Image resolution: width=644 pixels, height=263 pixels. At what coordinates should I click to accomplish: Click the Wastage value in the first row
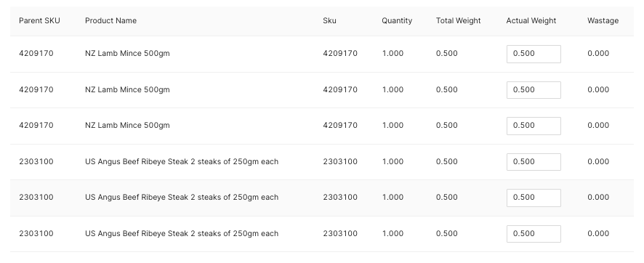(x=598, y=53)
